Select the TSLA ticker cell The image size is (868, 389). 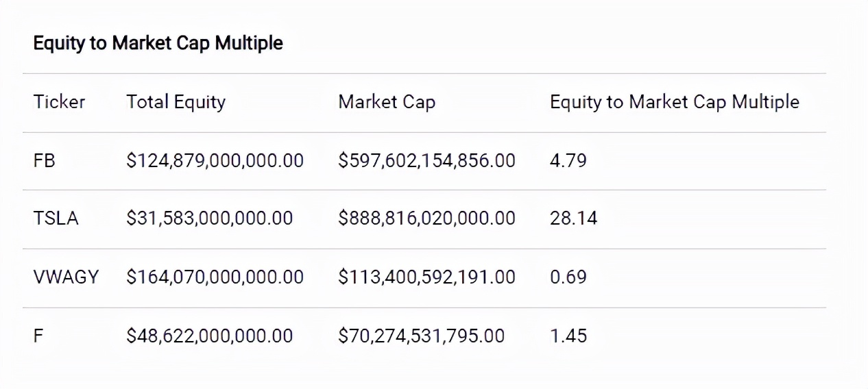(x=56, y=218)
